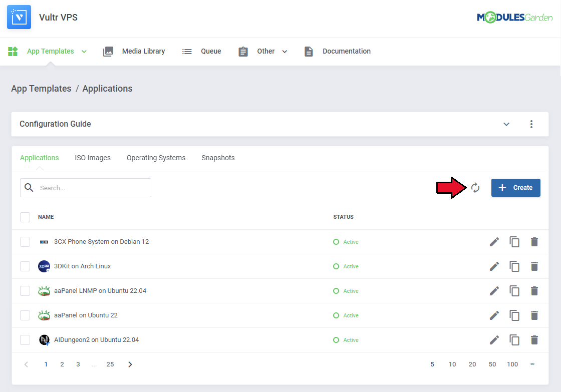Delete aaPanel LNMP on Ubuntu 22.04

tap(534, 291)
